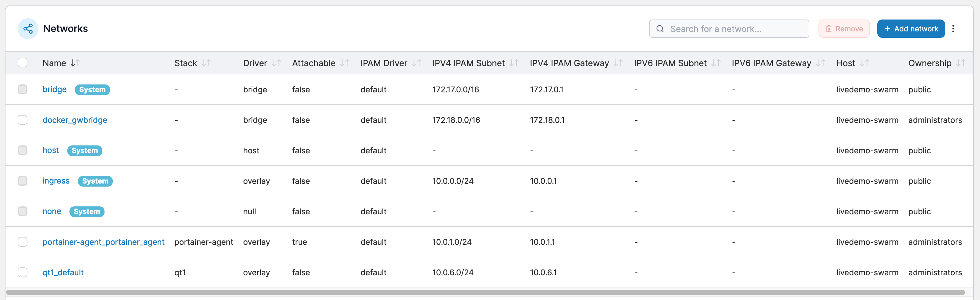The height and width of the screenshot is (300, 980).
Task: Click the sort arrows next to Stack
Action: click(x=206, y=63)
